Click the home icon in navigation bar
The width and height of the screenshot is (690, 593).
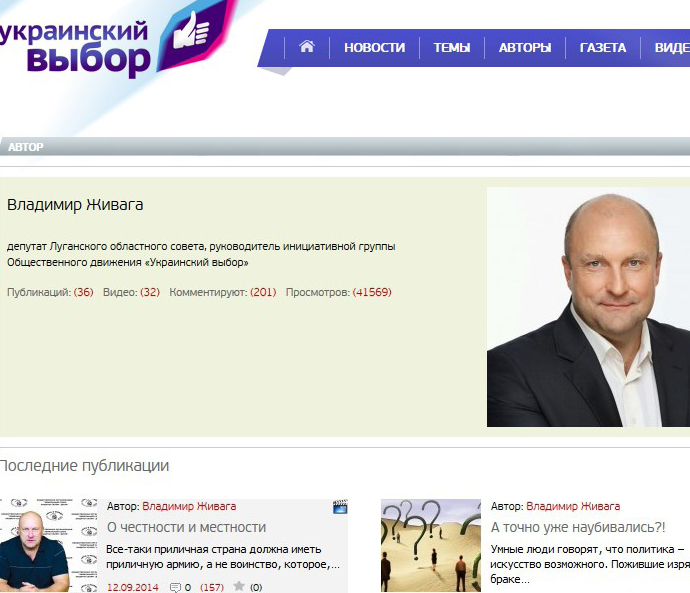[307, 47]
